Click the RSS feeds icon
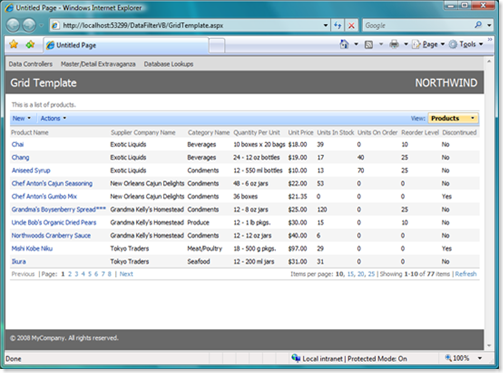 (x=369, y=44)
